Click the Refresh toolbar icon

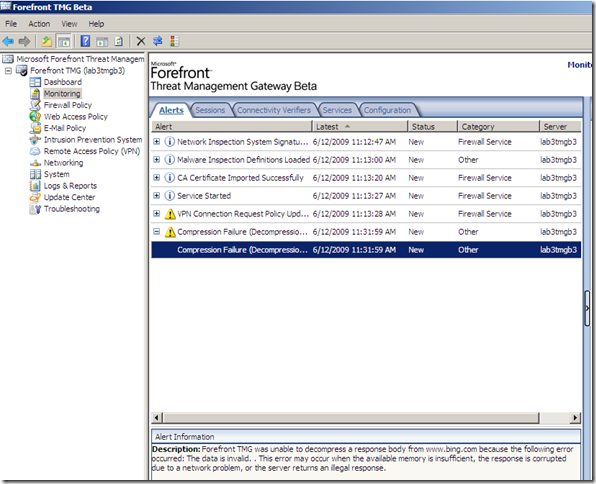point(119,41)
